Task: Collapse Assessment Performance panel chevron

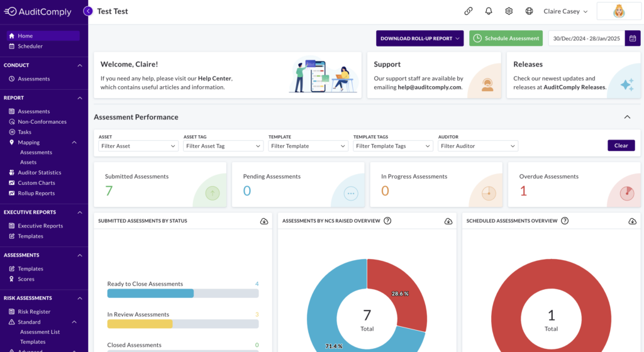Action: (x=627, y=117)
